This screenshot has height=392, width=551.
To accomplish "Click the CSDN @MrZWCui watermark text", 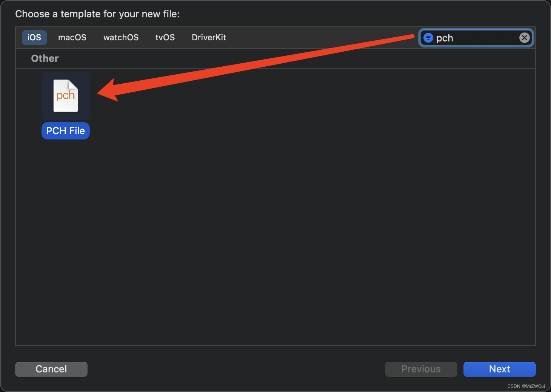I will tap(526, 386).
